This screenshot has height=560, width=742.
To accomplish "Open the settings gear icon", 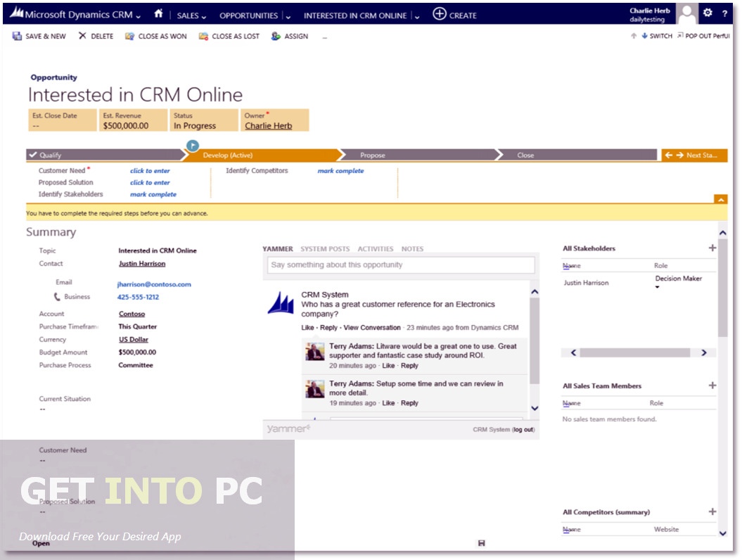I will coord(708,13).
